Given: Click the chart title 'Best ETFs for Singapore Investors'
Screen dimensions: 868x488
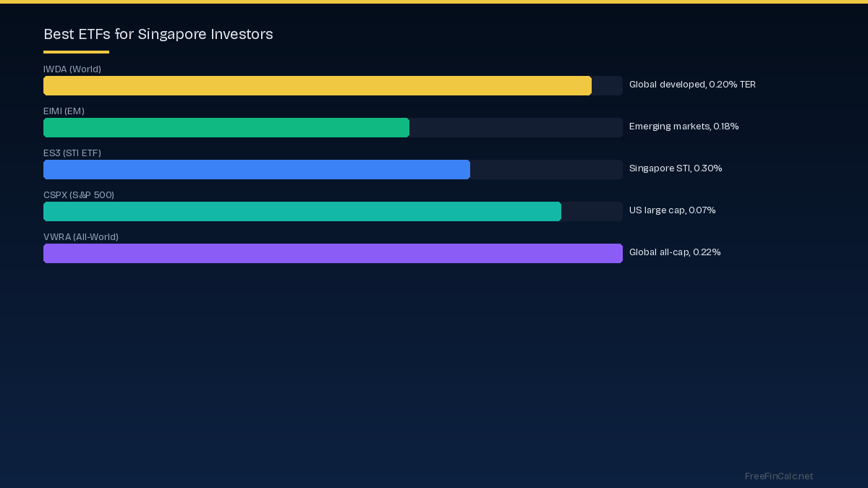Looking at the screenshot, I should [x=158, y=34].
